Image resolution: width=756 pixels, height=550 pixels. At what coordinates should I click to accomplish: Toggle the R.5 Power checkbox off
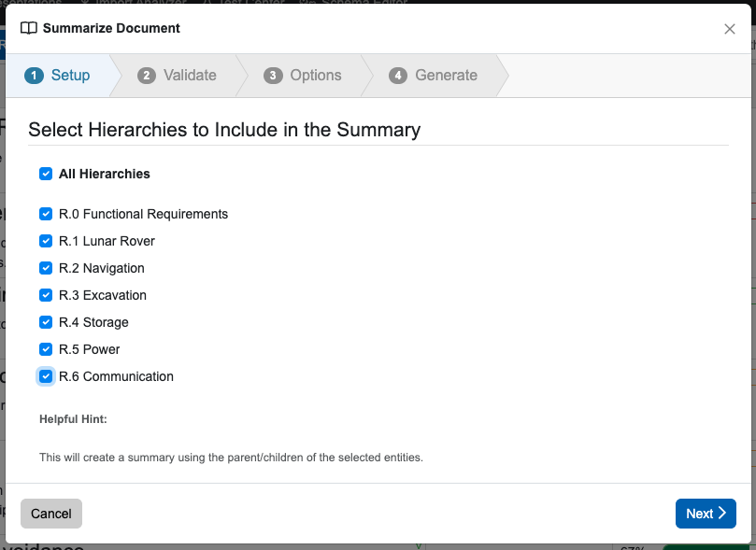pos(46,349)
